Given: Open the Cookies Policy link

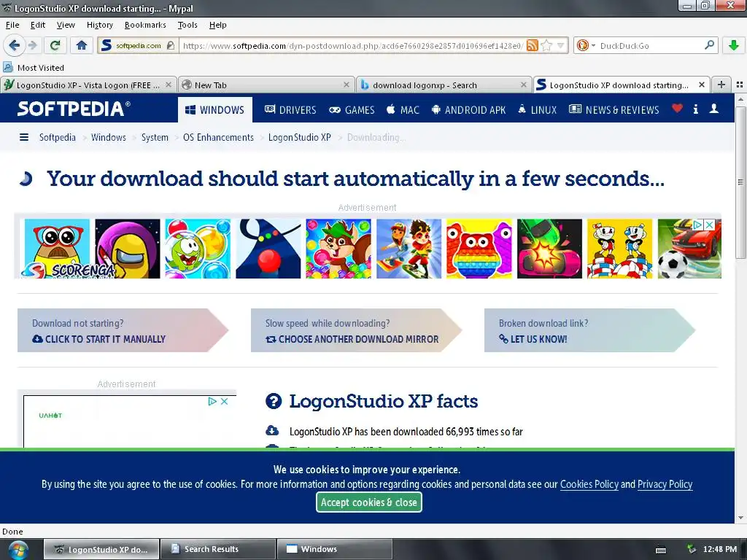Looking at the screenshot, I should point(589,484).
